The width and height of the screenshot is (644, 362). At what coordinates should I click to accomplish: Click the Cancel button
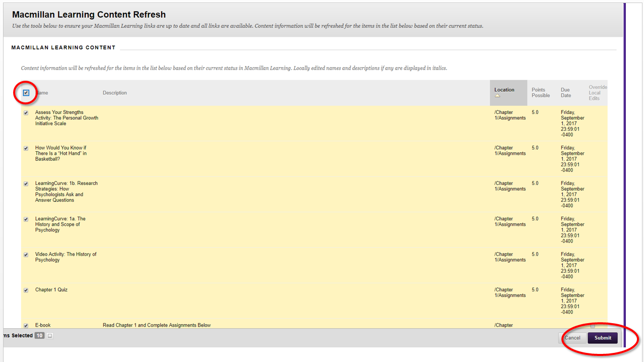click(573, 338)
